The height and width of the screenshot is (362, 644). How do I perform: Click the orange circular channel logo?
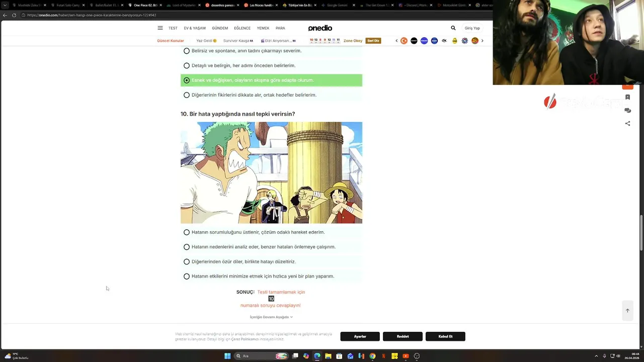pyautogui.click(x=404, y=41)
